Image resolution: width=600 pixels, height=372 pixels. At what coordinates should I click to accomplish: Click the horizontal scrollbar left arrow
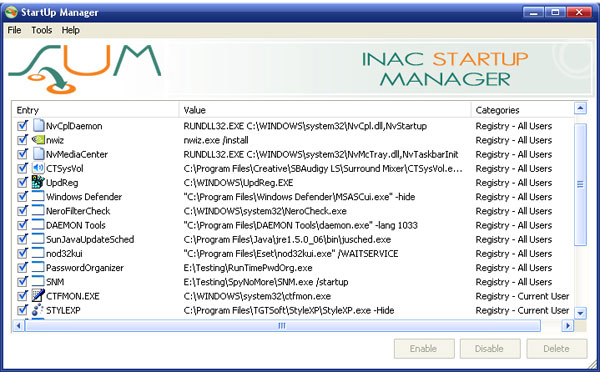[18, 326]
